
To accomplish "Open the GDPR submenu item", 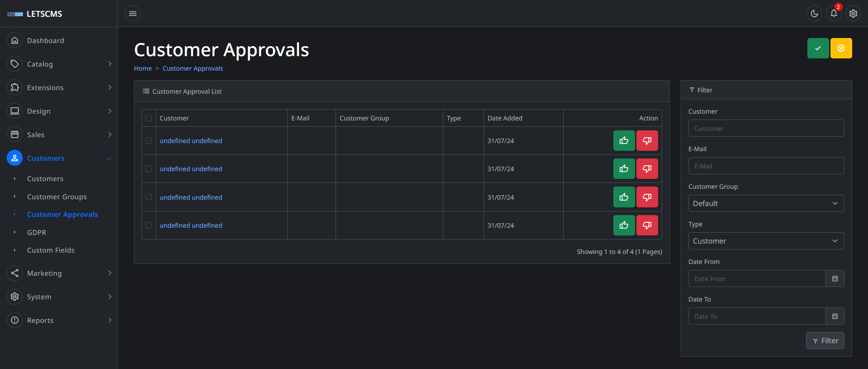I will 37,232.
